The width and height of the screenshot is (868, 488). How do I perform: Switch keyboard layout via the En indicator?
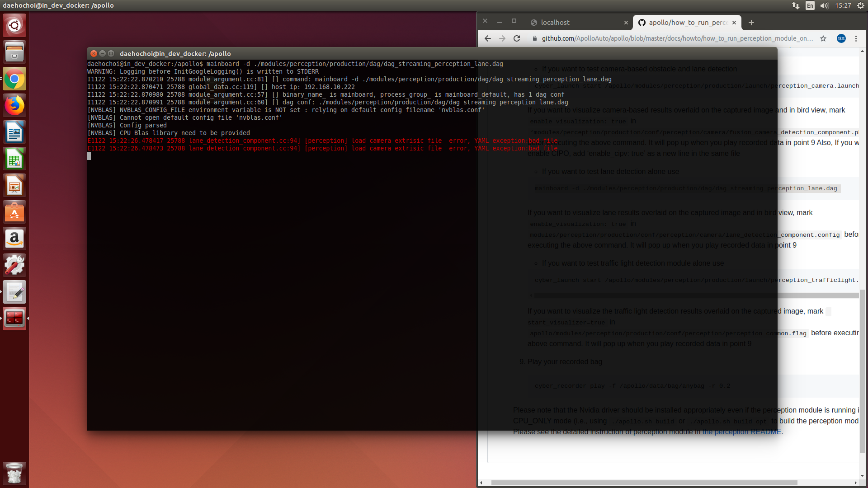pos(809,6)
